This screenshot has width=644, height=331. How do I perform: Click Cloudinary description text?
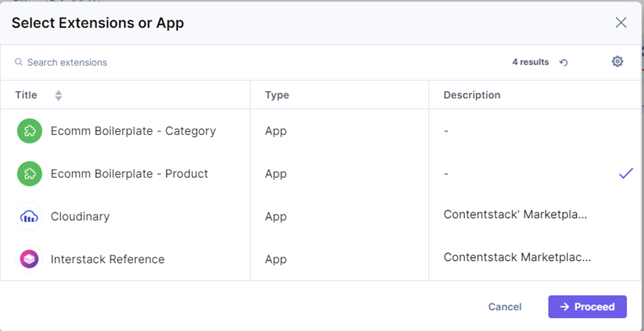[x=515, y=214]
